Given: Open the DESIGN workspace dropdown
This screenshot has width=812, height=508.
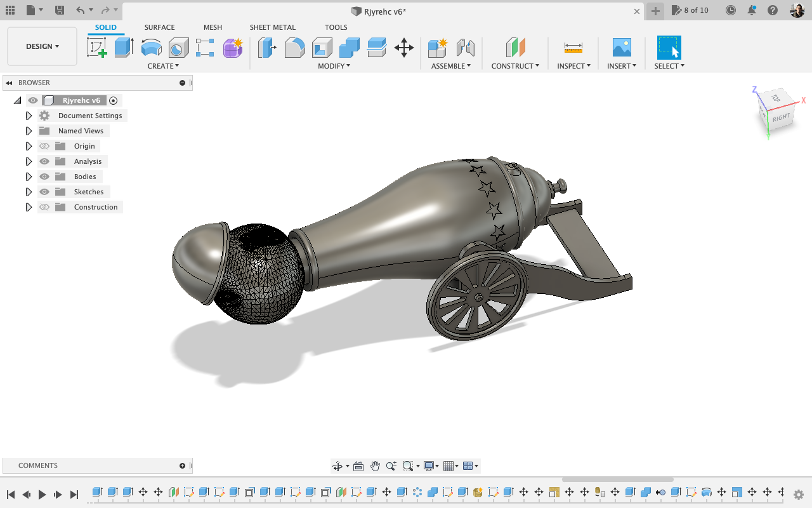Looking at the screenshot, I should [43, 46].
